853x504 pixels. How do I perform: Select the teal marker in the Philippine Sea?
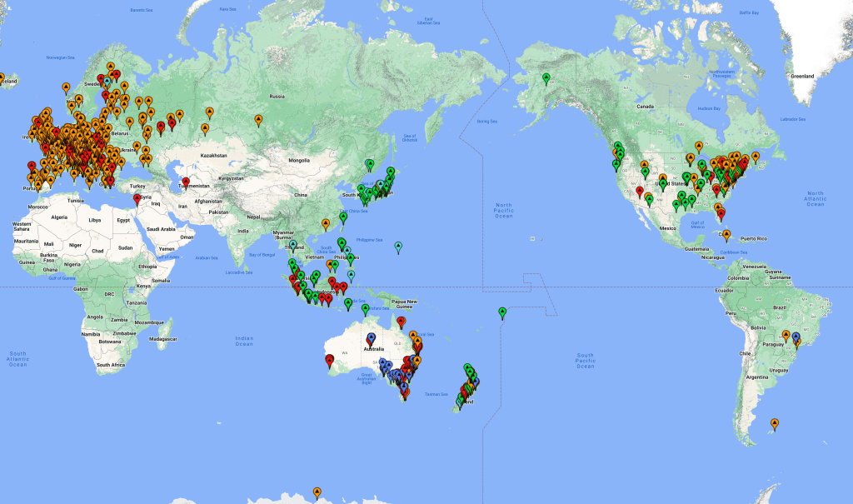tap(398, 247)
